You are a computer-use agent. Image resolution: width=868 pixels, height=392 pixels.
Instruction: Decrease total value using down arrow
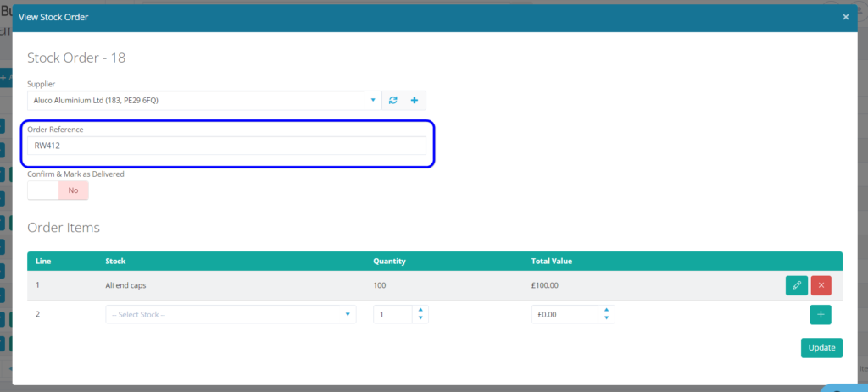pyautogui.click(x=605, y=319)
